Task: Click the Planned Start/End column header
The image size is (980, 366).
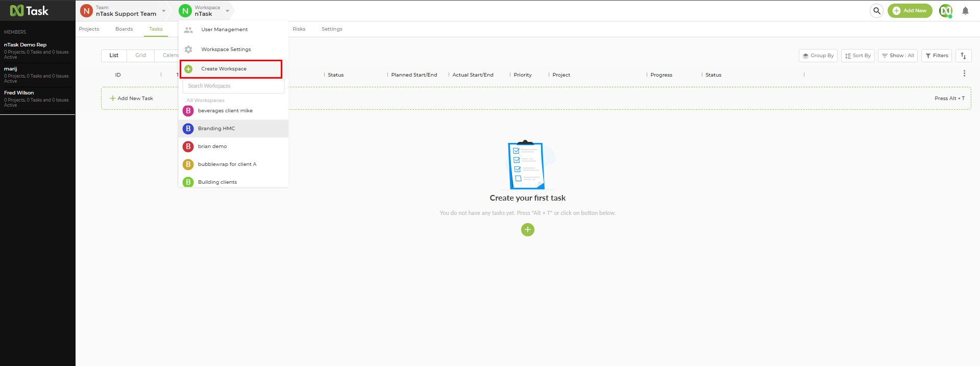Action: tap(414, 75)
